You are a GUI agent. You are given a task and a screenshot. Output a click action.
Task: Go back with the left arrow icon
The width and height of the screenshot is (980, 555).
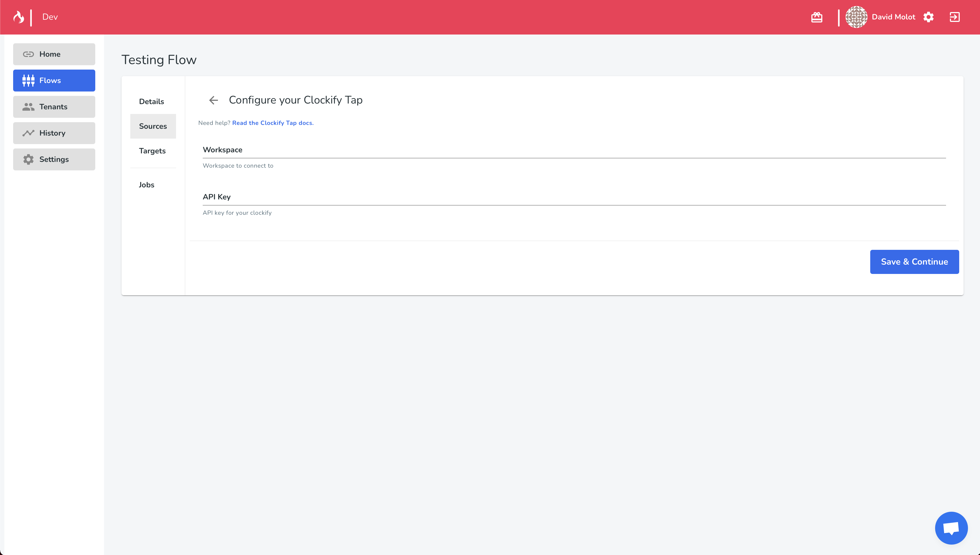click(213, 100)
